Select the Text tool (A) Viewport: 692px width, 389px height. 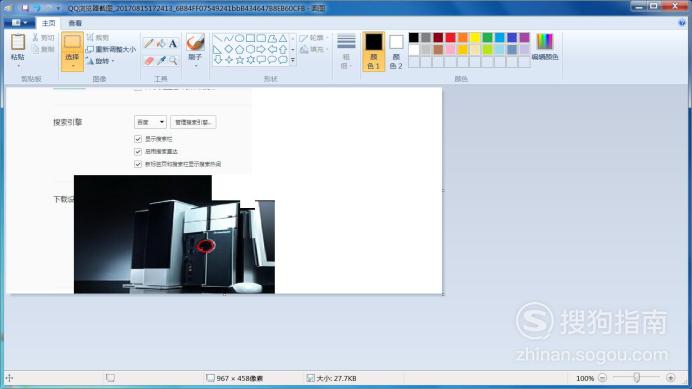point(173,43)
